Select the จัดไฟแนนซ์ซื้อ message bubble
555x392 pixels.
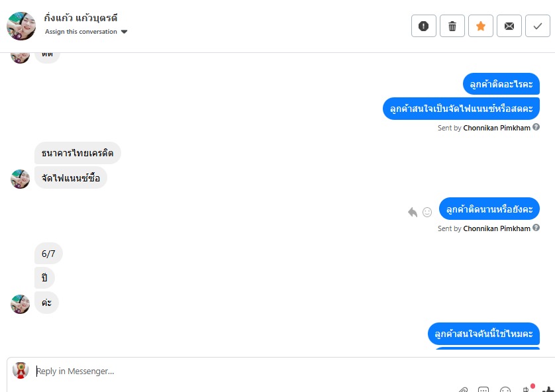pyautogui.click(x=71, y=177)
